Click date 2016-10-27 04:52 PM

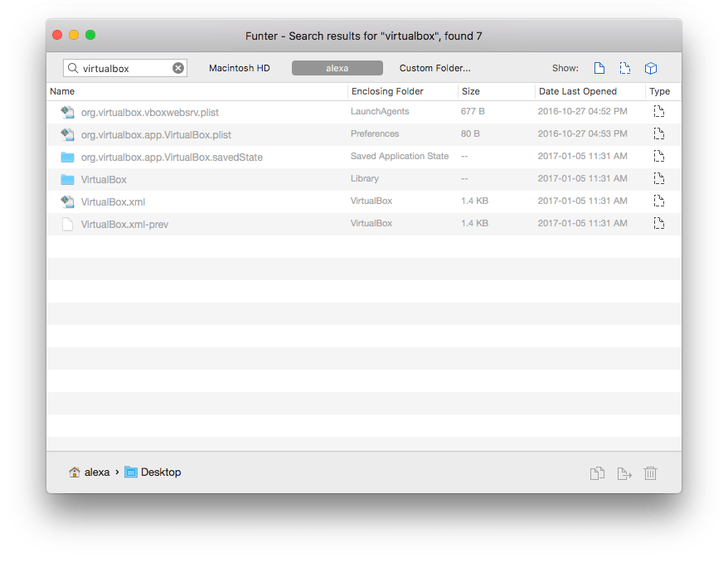[582, 111]
